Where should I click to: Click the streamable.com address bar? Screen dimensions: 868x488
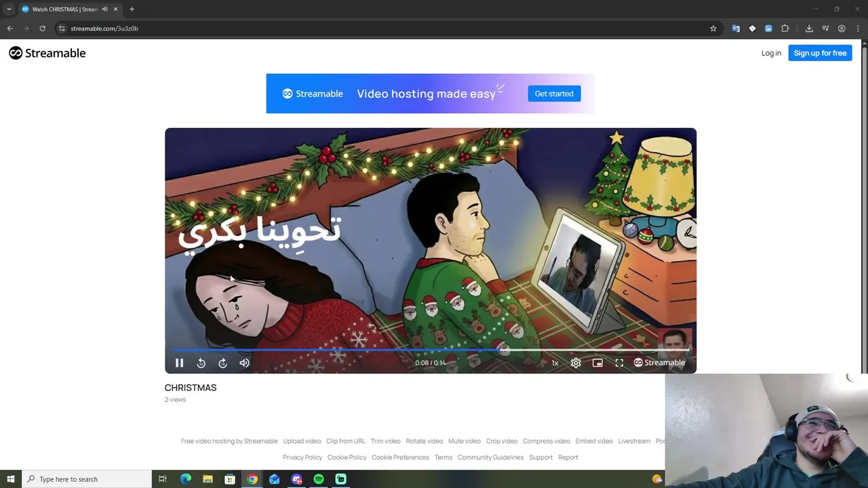click(387, 28)
